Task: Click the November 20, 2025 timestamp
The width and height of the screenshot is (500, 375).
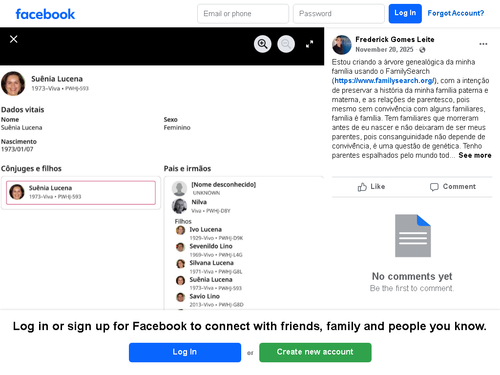Action: click(384, 50)
